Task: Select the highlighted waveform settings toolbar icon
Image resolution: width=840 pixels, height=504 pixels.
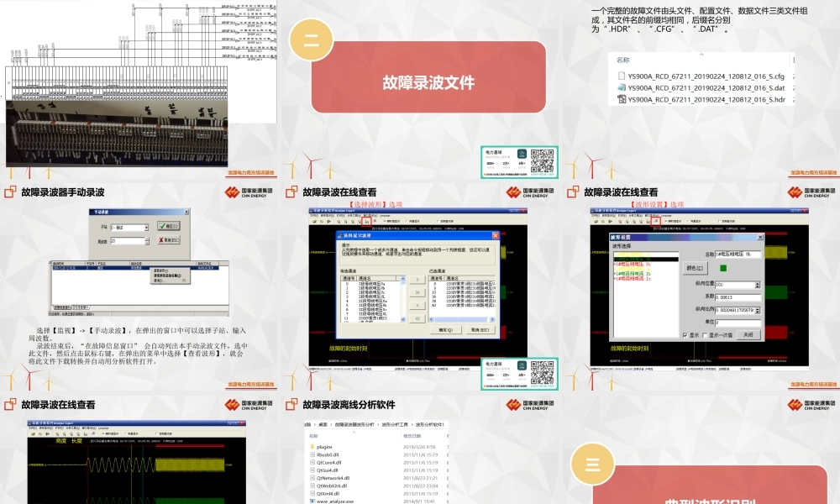Action: click(x=655, y=220)
